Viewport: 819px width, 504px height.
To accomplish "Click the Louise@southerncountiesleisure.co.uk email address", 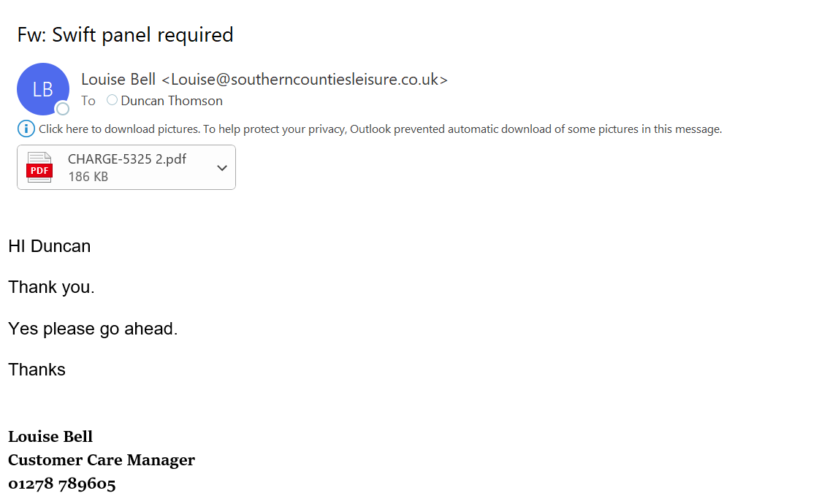I will click(305, 79).
